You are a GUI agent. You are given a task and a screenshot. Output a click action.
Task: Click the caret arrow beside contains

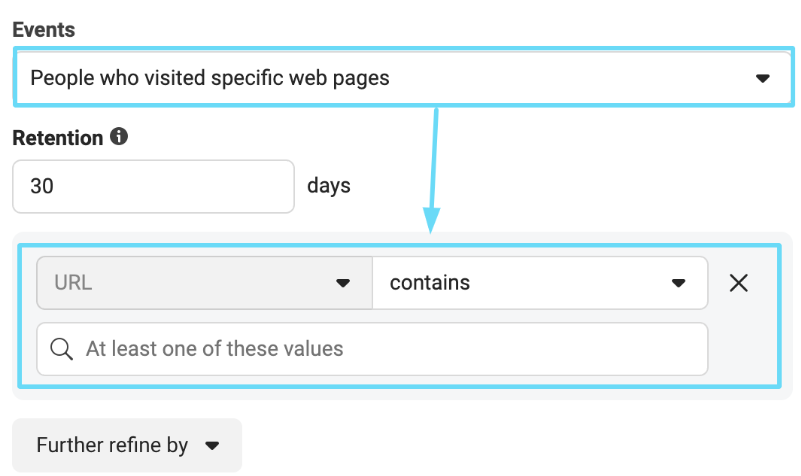point(678,283)
